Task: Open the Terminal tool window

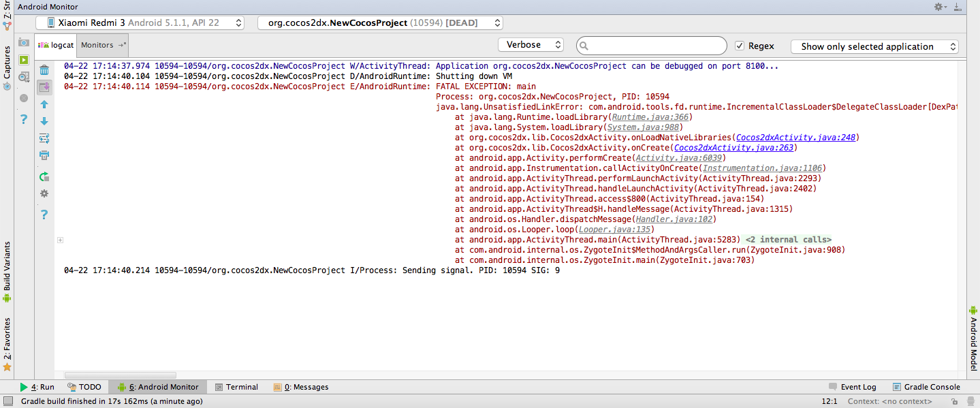Action: [x=236, y=387]
